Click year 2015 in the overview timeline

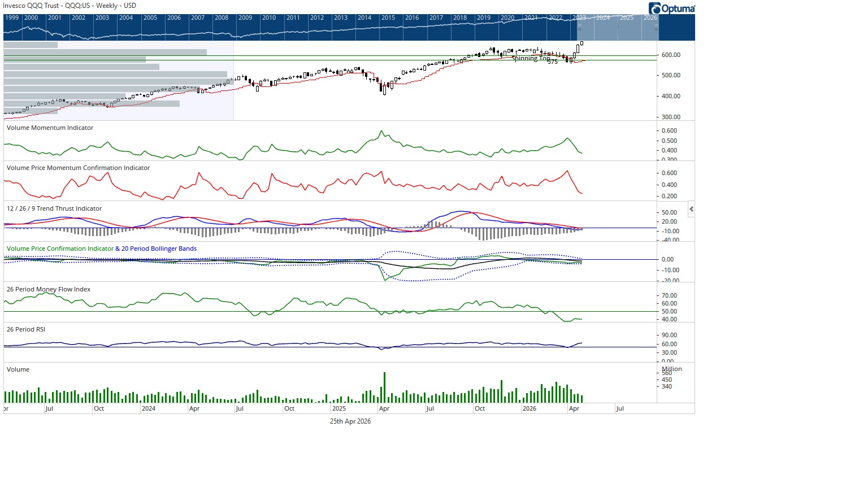click(388, 18)
